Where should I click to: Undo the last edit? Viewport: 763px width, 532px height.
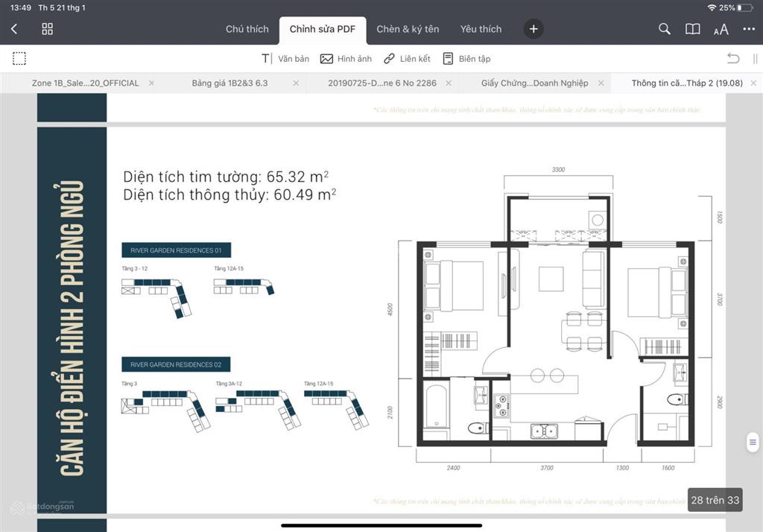click(733, 58)
